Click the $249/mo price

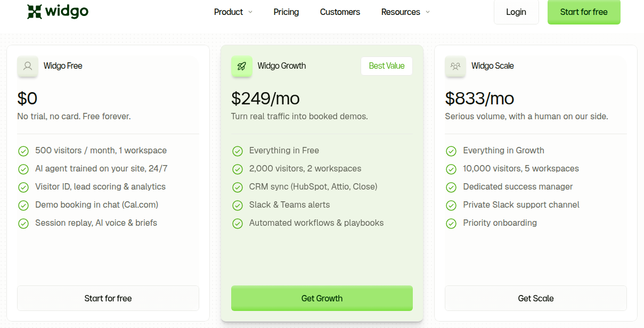point(265,98)
